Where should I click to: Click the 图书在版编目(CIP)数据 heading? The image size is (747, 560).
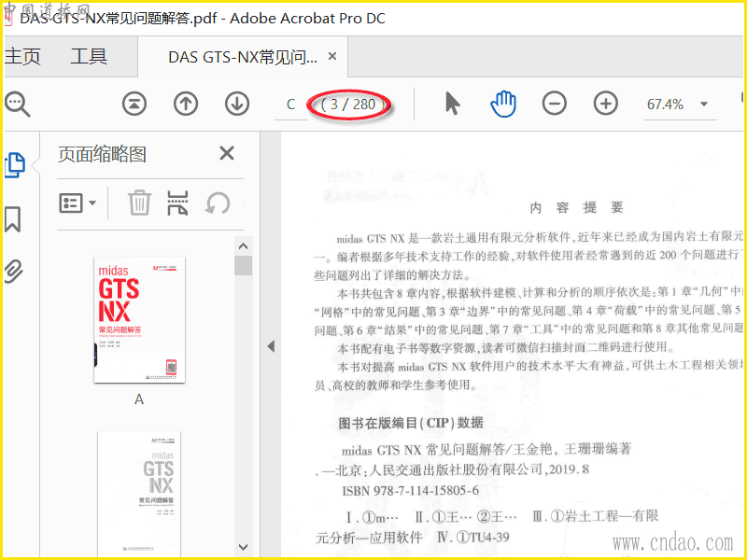411,423
